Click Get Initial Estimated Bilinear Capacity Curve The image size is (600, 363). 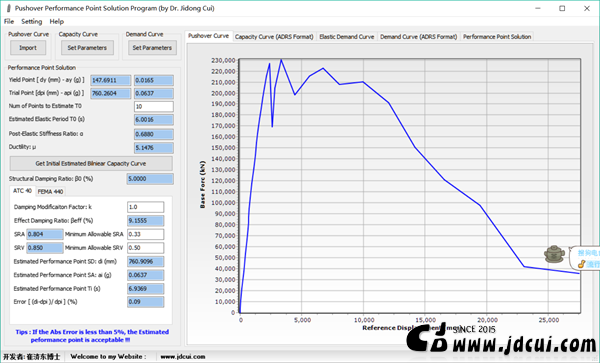pyautogui.click(x=91, y=163)
